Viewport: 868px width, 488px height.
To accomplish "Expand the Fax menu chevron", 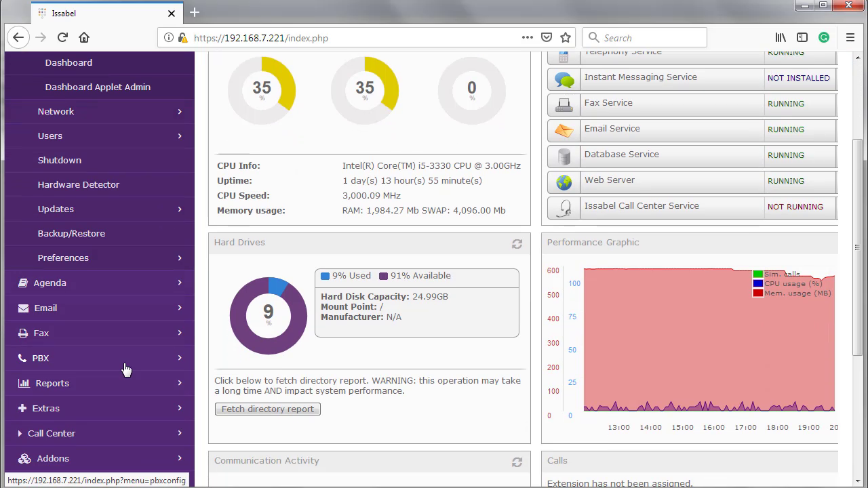I will (180, 333).
